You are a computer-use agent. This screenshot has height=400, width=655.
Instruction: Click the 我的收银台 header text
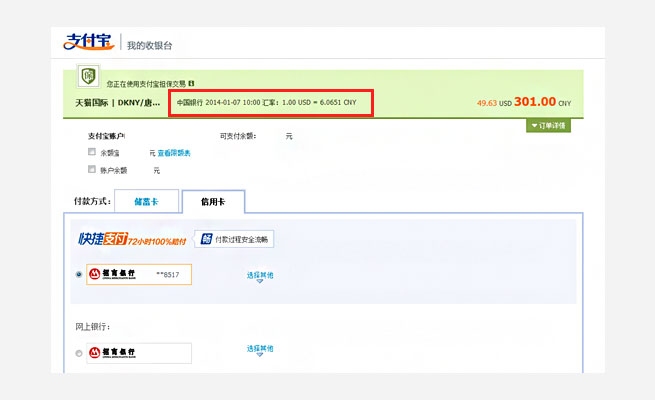pos(150,46)
